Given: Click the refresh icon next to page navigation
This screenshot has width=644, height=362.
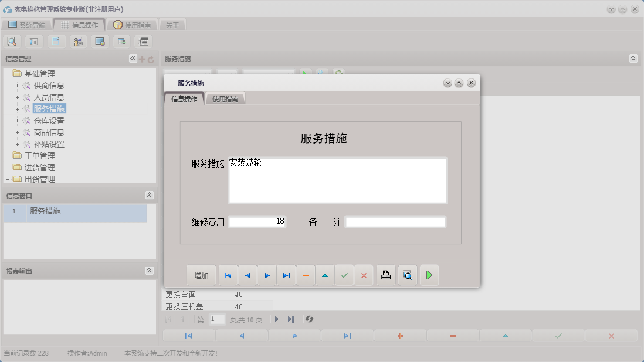Looking at the screenshot, I should (309, 319).
